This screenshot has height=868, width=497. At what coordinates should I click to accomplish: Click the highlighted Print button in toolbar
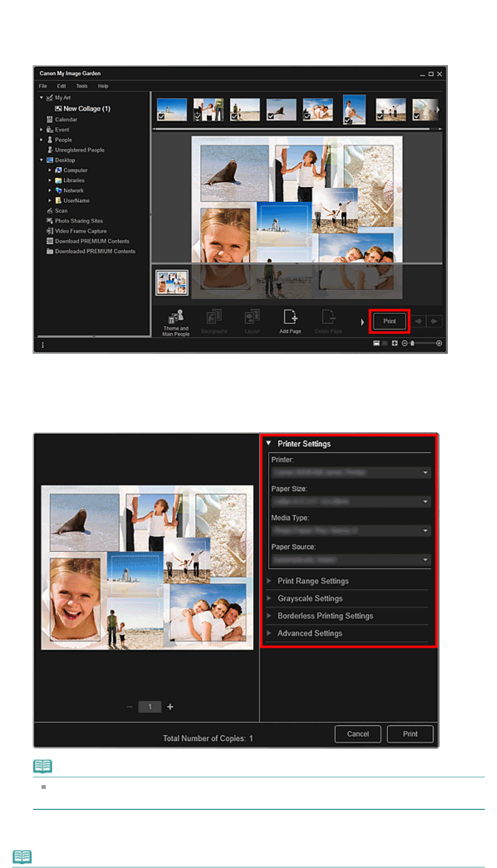[390, 321]
